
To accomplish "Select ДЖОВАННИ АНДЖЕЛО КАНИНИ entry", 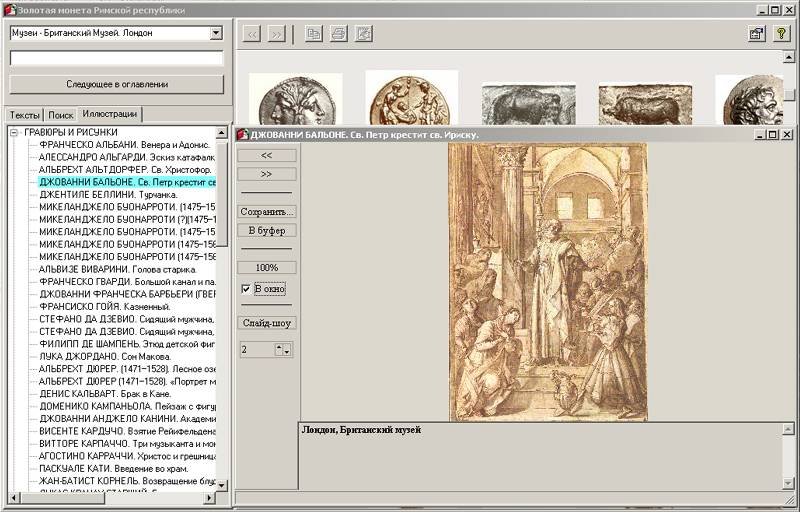I will coord(127,419).
